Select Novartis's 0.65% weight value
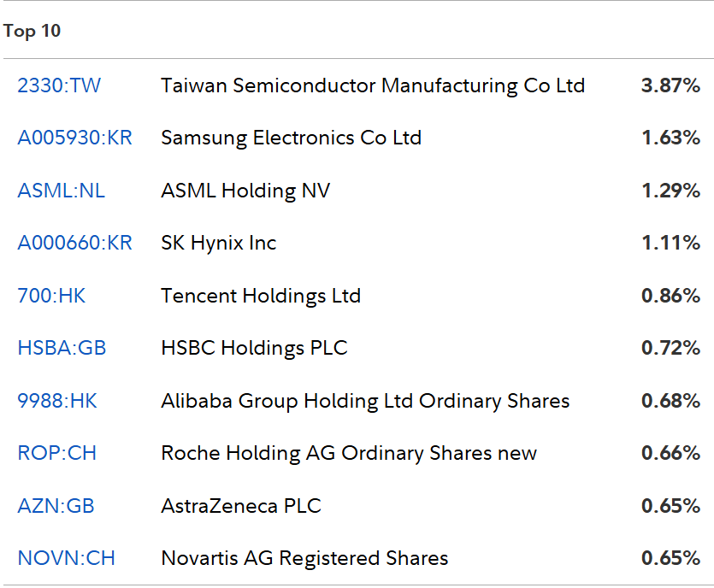 tap(670, 558)
